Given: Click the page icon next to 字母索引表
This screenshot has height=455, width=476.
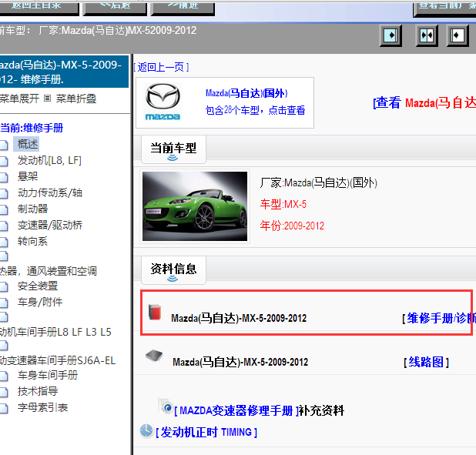Looking at the screenshot, I should (x=4, y=409).
